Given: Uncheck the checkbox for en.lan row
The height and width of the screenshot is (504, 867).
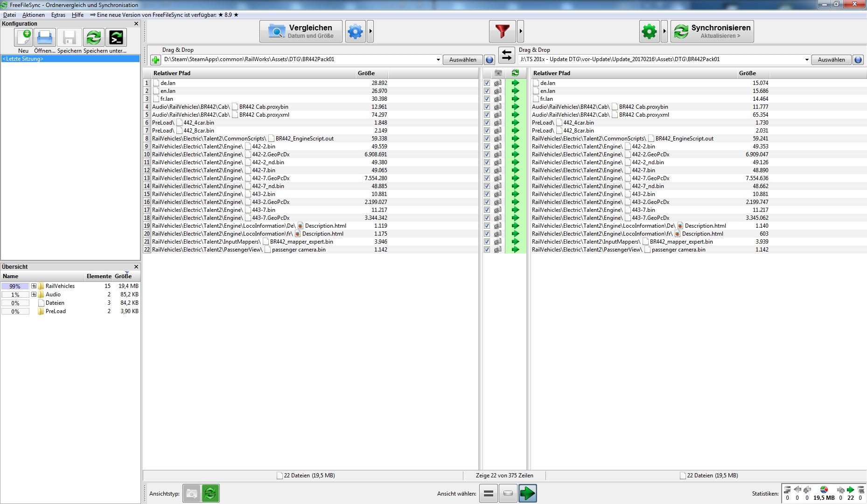Looking at the screenshot, I should [487, 91].
